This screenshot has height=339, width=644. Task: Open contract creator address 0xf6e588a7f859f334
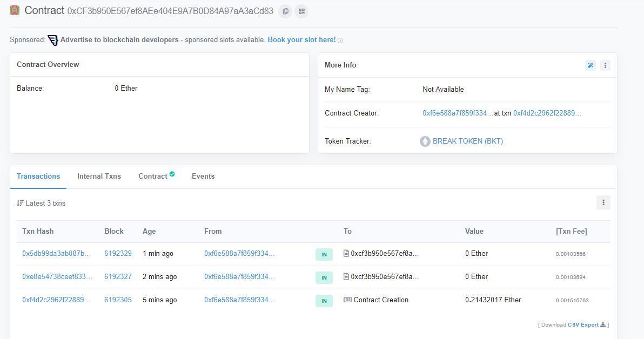458,113
